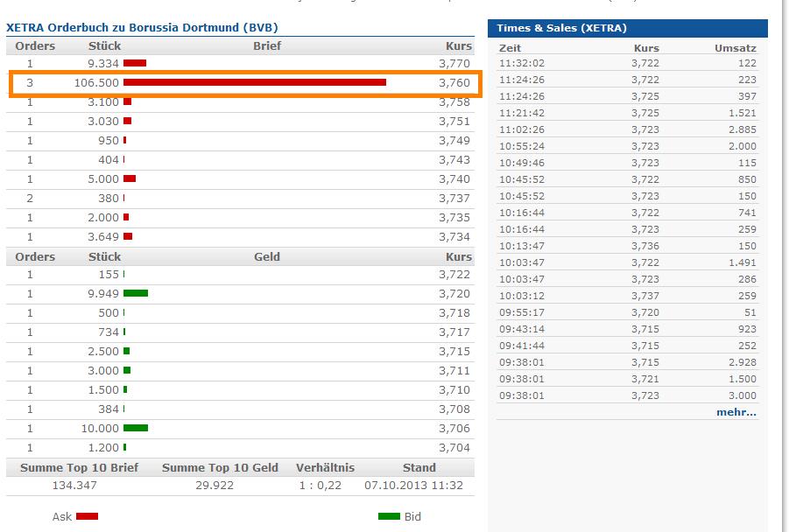Select the trade price 3,736

[x=645, y=246]
